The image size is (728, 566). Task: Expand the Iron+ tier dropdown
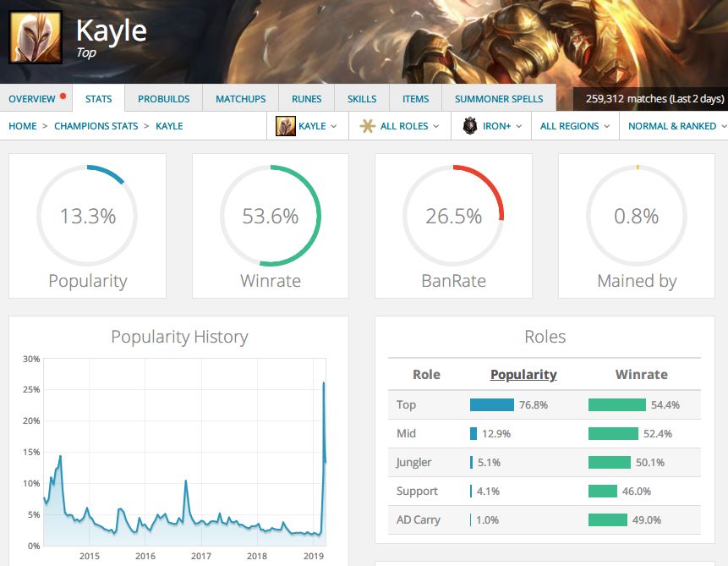tap(491, 126)
